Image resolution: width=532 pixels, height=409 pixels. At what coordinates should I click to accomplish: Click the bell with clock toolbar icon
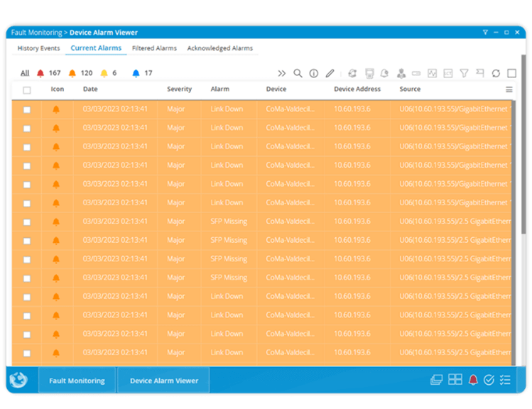385,73
